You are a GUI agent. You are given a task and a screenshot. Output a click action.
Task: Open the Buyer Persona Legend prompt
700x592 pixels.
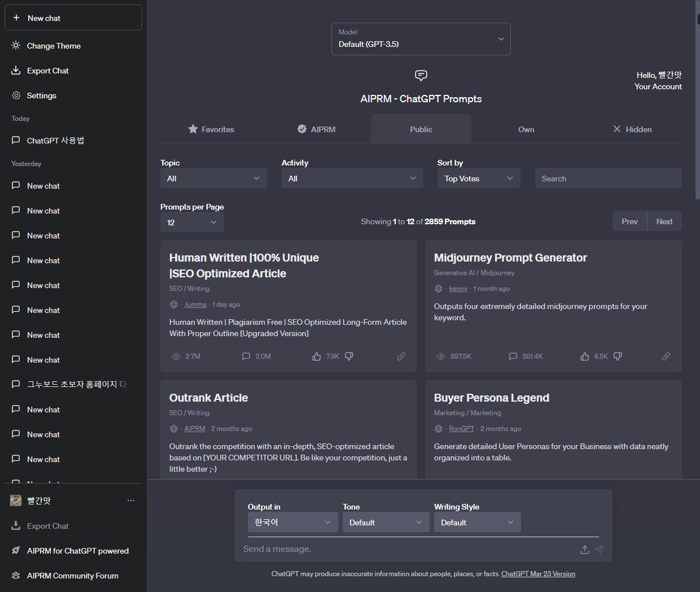(x=492, y=398)
